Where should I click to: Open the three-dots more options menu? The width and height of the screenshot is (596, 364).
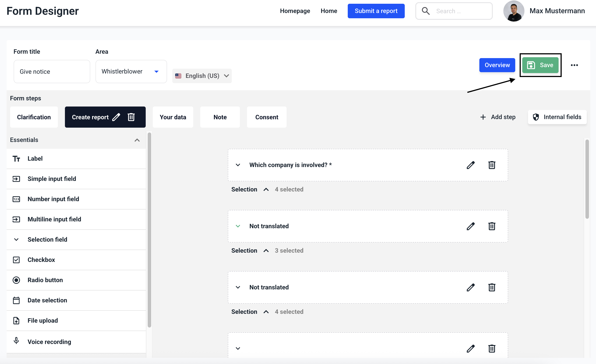(574, 65)
